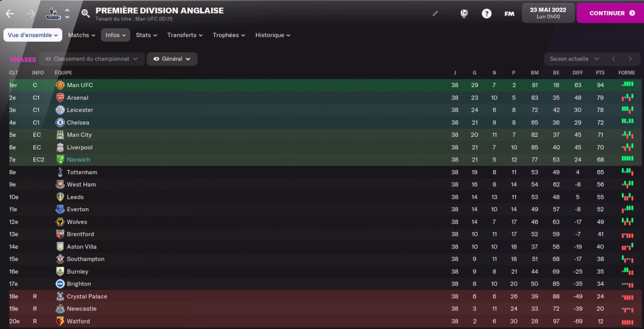Toggle the Général view eye selector
This screenshot has width=644, height=329.
click(x=172, y=59)
